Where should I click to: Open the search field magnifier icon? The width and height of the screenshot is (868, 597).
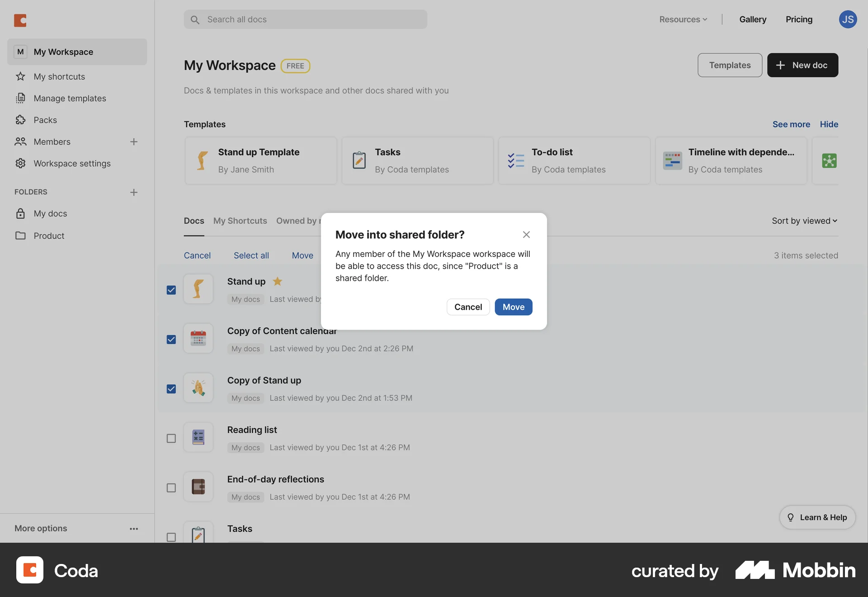[195, 19]
